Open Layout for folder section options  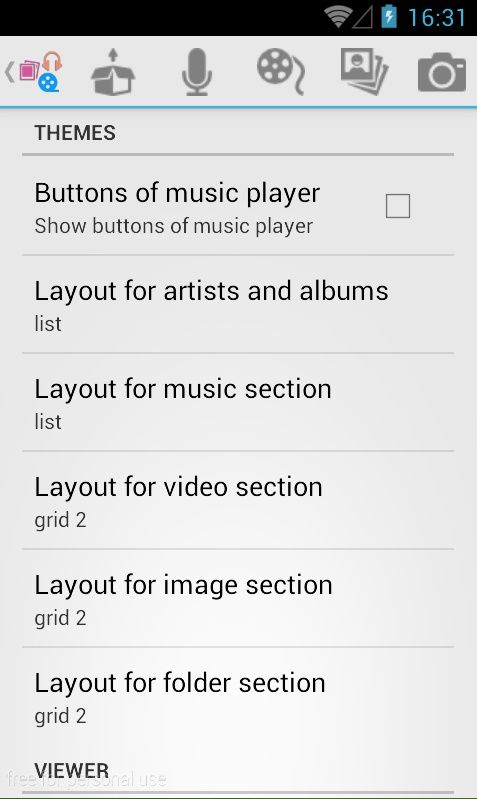(238, 696)
